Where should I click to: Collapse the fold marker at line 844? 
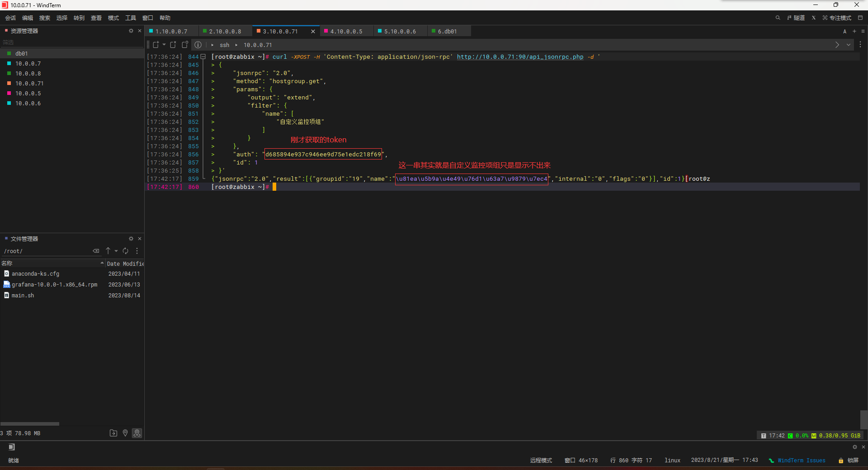coord(203,57)
